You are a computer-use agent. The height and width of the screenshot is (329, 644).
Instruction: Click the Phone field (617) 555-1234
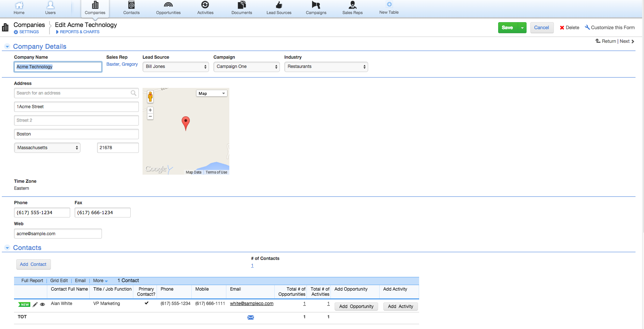42,213
